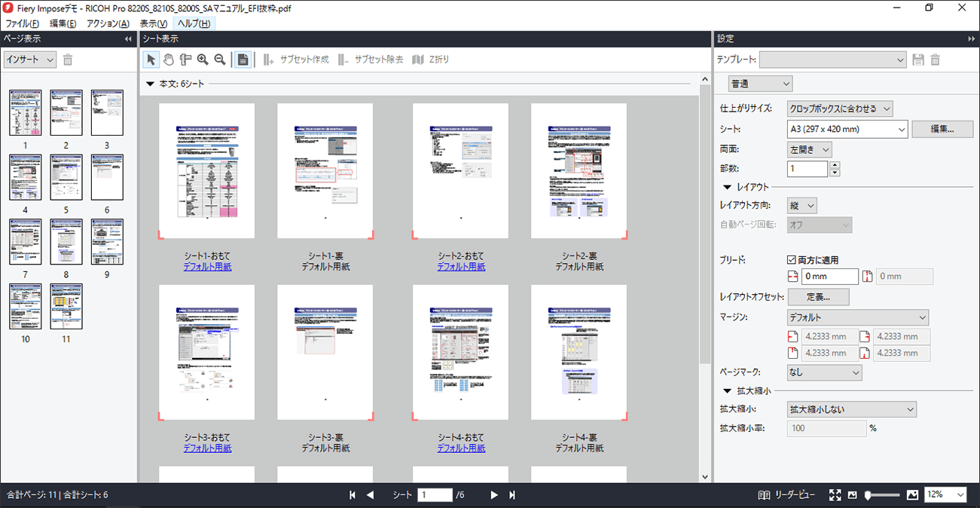Increase the 部数 copies count by one
Viewport: 980px width, 508px height.
(835, 165)
